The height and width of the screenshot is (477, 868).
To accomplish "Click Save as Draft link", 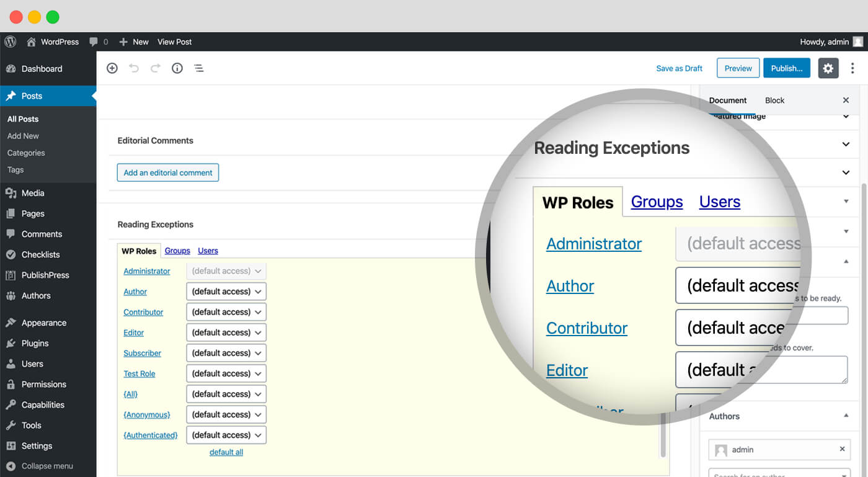I will pyautogui.click(x=680, y=68).
